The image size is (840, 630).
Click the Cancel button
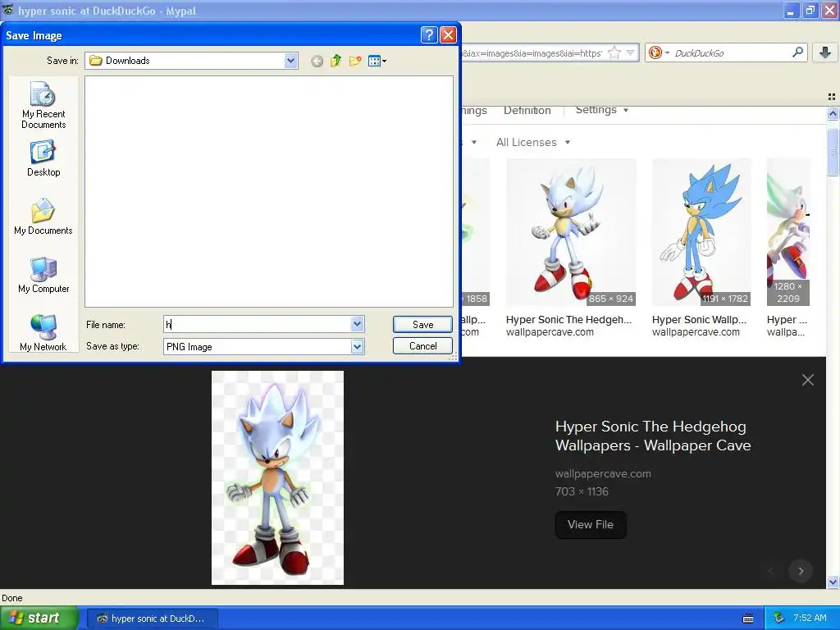coord(422,346)
